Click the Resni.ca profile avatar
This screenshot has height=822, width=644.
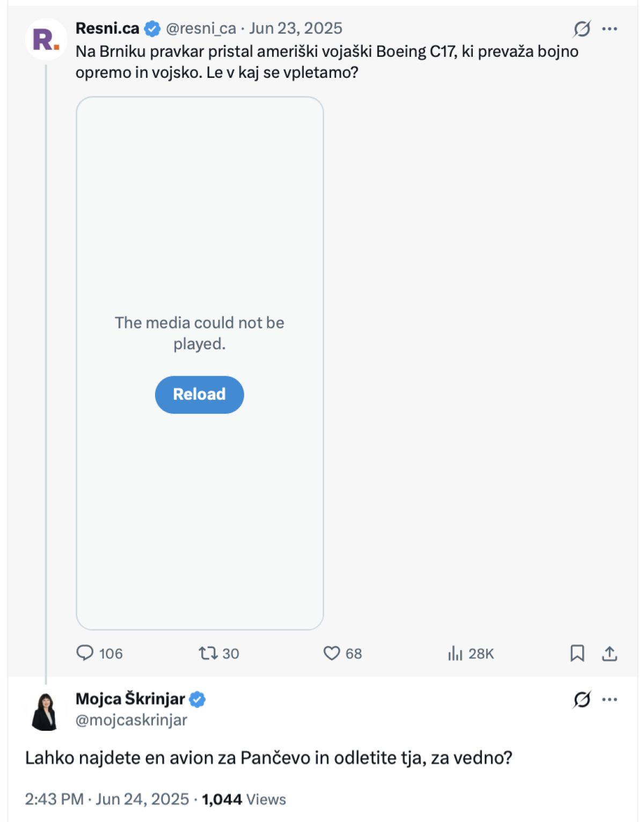46,40
